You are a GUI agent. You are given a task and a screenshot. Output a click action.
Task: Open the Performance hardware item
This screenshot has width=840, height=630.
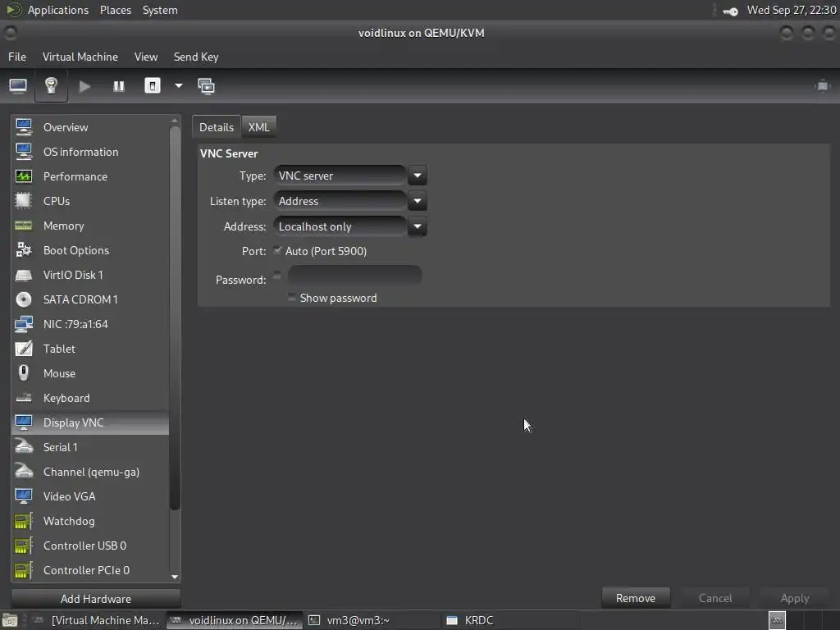coord(90,177)
